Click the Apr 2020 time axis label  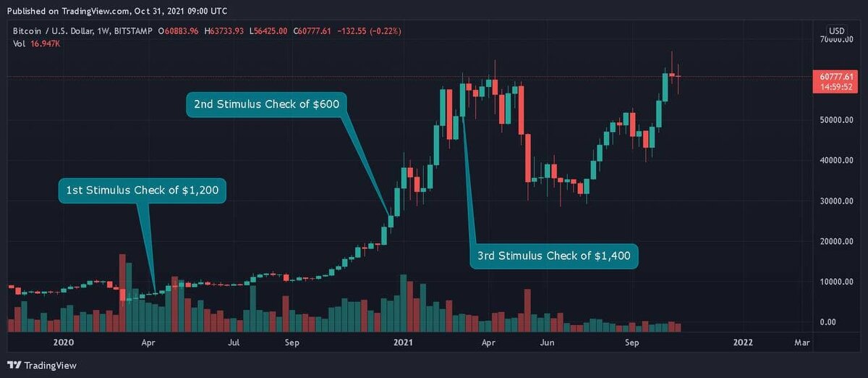point(148,341)
